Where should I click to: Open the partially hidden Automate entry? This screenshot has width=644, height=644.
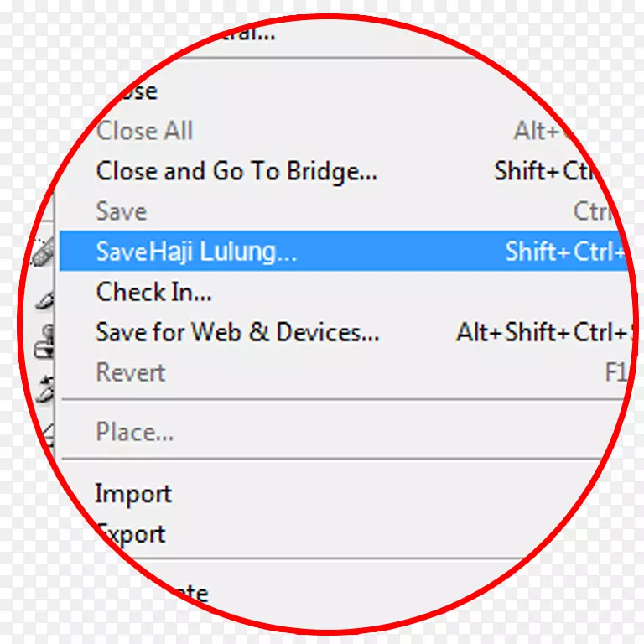point(187,594)
